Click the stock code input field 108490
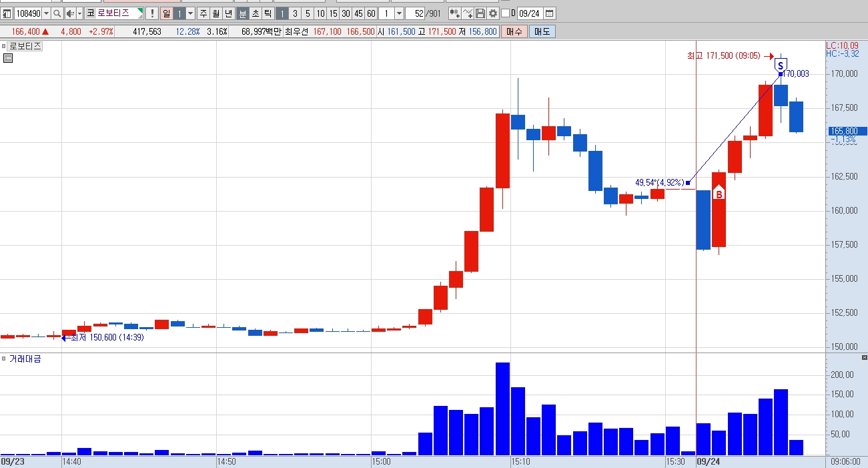The height and width of the screenshot is (468, 868). [x=28, y=13]
